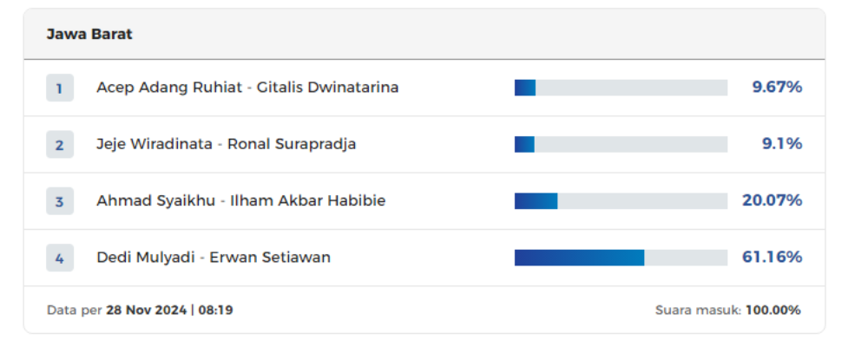Select Dedi Mulyadi - Erwan Setiawan candidate name
The height and width of the screenshot is (347, 868).
coord(214,258)
